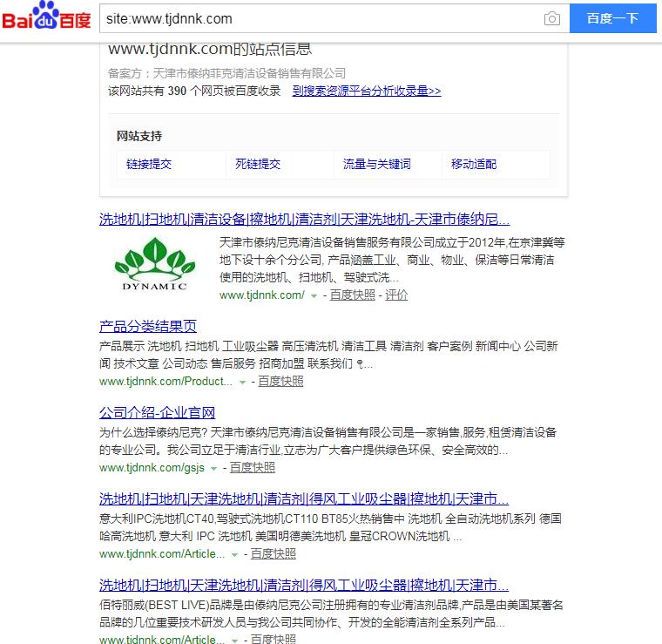Open 产品分类结果页 result title

pos(148,327)
